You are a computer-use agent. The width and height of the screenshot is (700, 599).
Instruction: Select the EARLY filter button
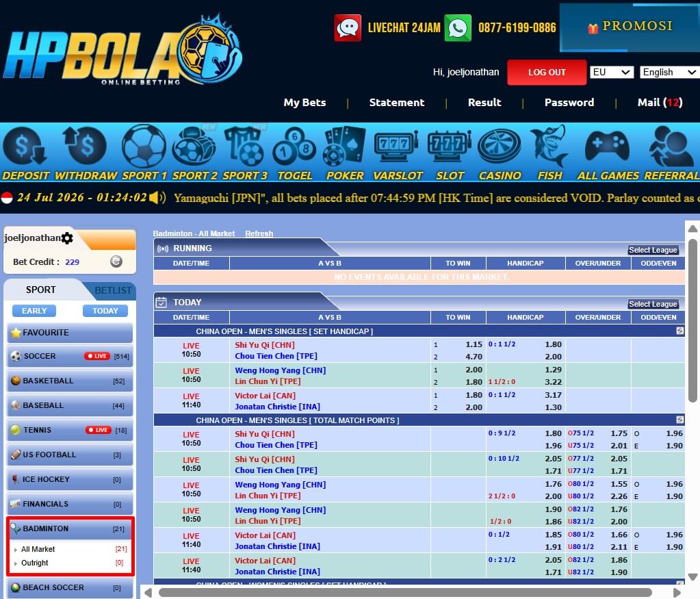click(x=34, y=311)
